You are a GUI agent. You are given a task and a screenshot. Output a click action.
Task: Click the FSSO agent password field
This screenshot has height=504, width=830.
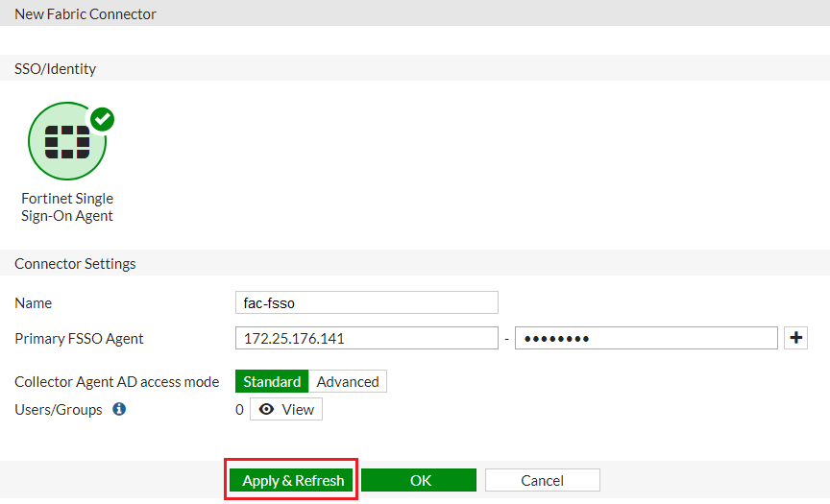[646, 338]
